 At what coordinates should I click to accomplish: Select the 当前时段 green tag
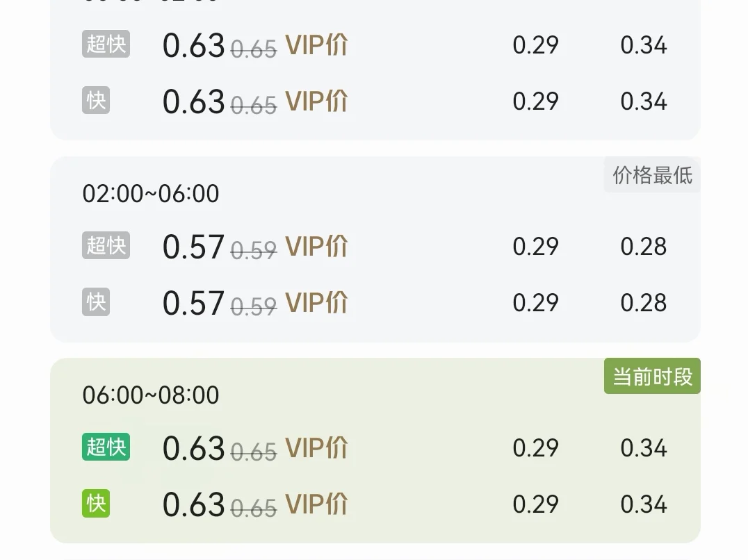(652, 376)
